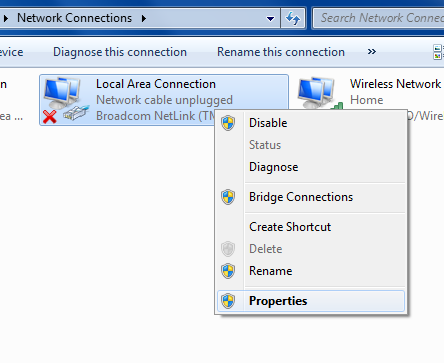Click the refresh button in address bar
The image size is (444, 363).
[293, 18]
